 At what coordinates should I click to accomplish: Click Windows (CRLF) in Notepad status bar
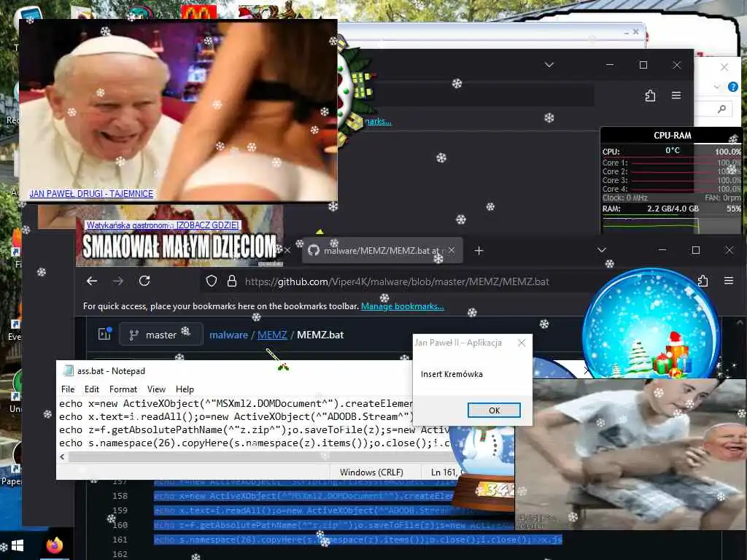pos(371,472)
